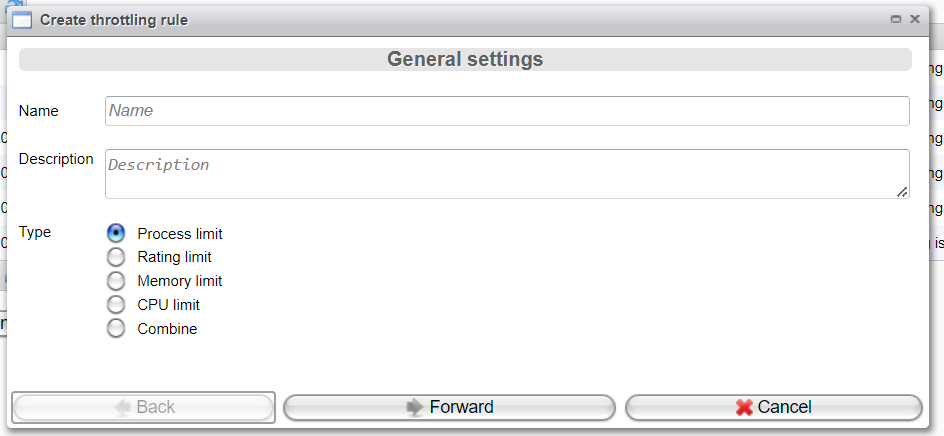Click the General settings header bar

coord(465,60)
